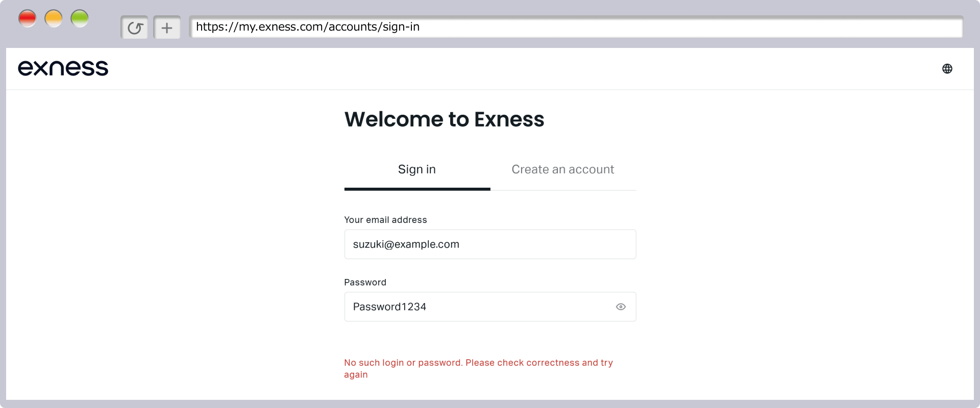Click the word 'again' in the error message
980x408 pixels.
(x=356, y=374)
